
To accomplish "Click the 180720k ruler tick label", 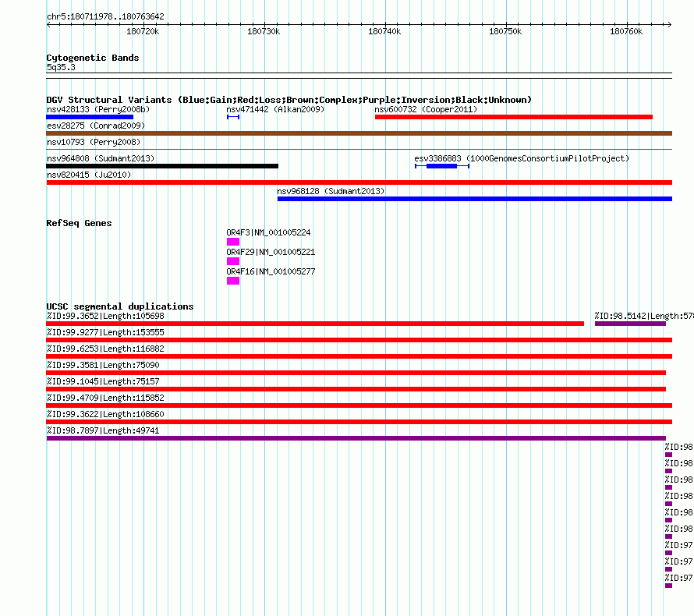I will (x=143, y=31).
